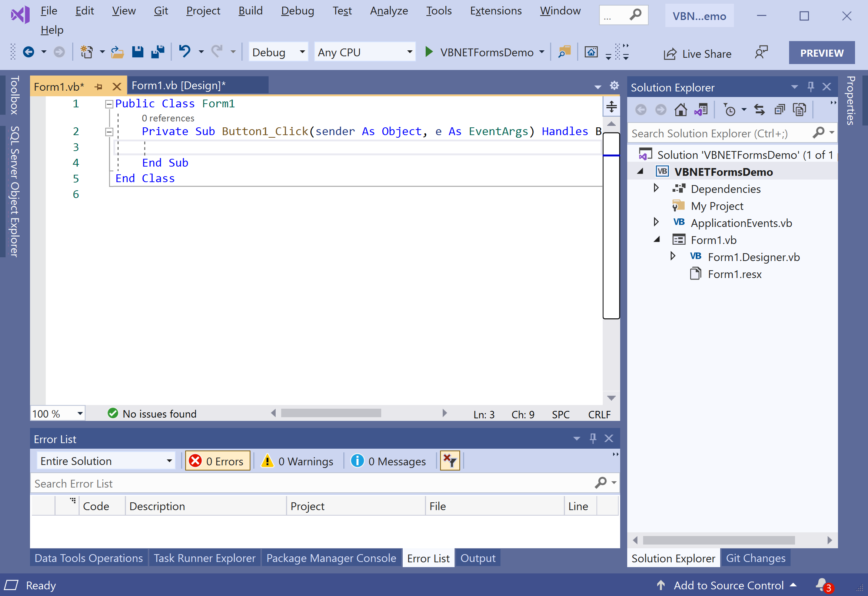Click Collapse All icon in Solution Explorer
The image size is (868, 596).
pyautogui.click(x=779, y=110)
